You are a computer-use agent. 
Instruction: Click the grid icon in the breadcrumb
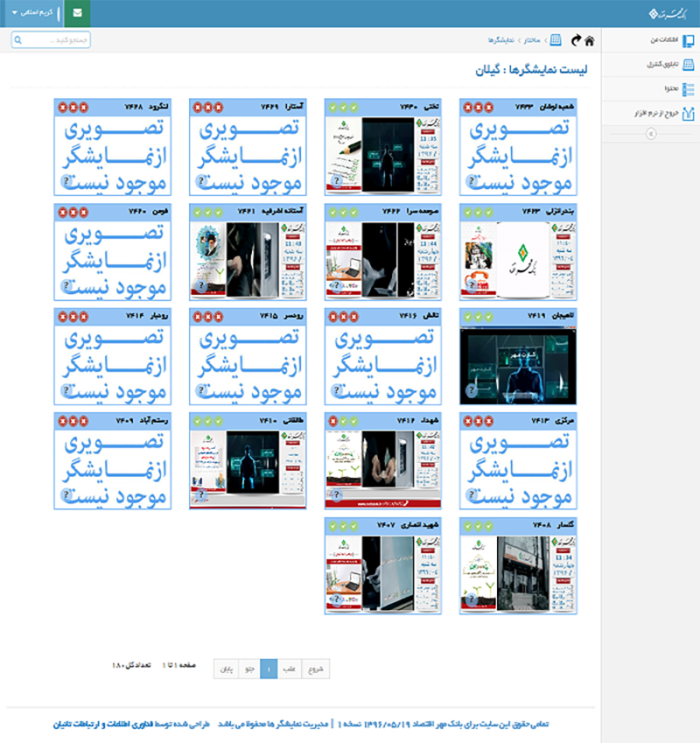[x=556, y=40]
